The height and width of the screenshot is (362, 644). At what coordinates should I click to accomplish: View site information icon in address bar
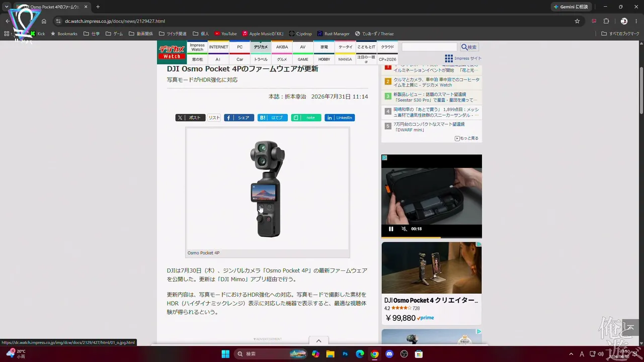[58, 21]
